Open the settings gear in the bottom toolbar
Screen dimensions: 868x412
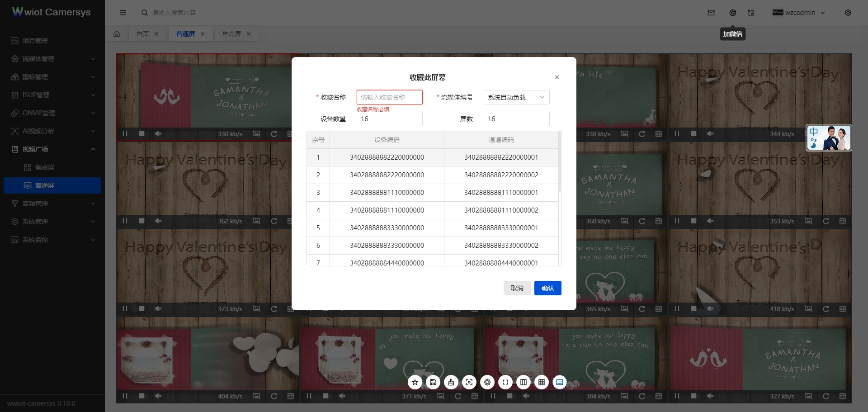[487, 382]
